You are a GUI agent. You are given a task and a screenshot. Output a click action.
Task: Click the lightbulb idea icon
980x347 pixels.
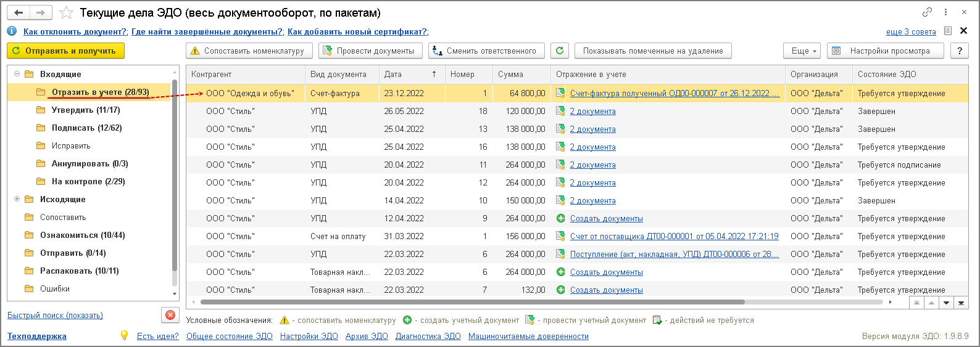[124, 335]
